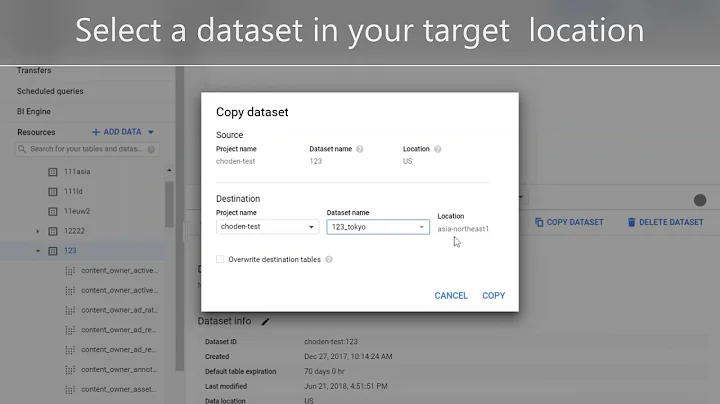Screen dimensions: 720x404
Task: Click Default table expiration value 70 days
Action: pyautogui.click(x=324, y=371)
